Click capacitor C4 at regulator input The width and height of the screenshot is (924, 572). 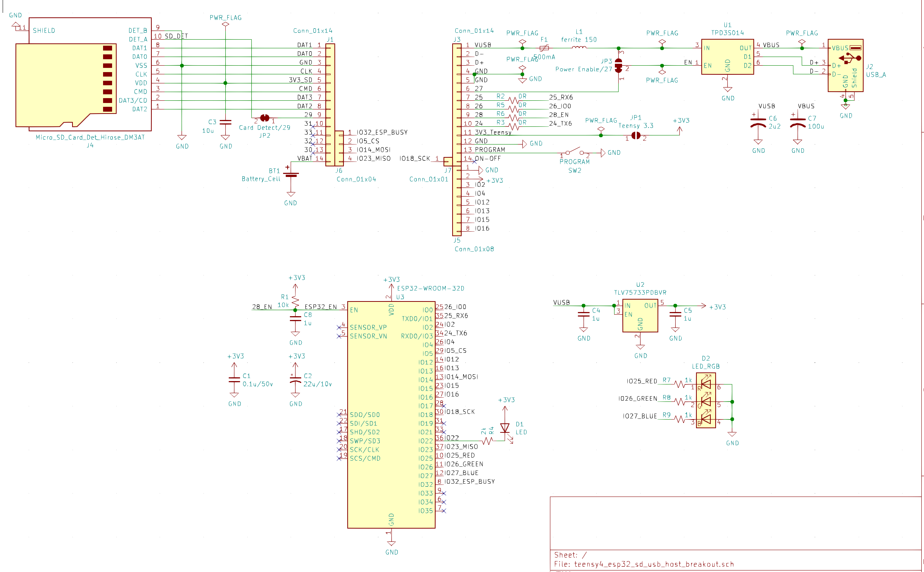pyautogui.click(x=584, y=314)
